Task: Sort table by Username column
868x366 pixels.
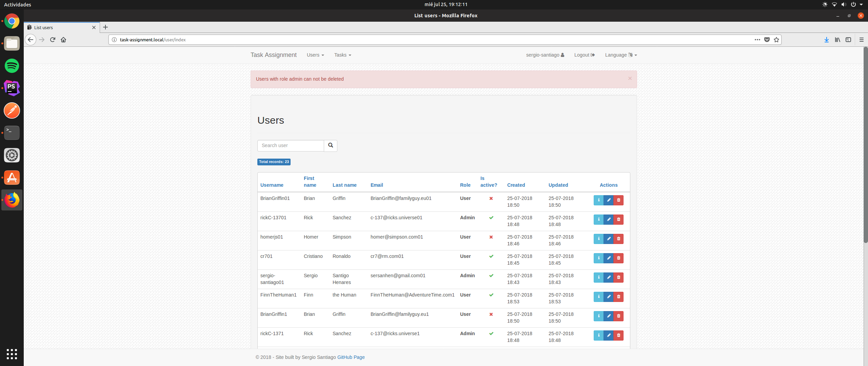Action: coord(272,185)
